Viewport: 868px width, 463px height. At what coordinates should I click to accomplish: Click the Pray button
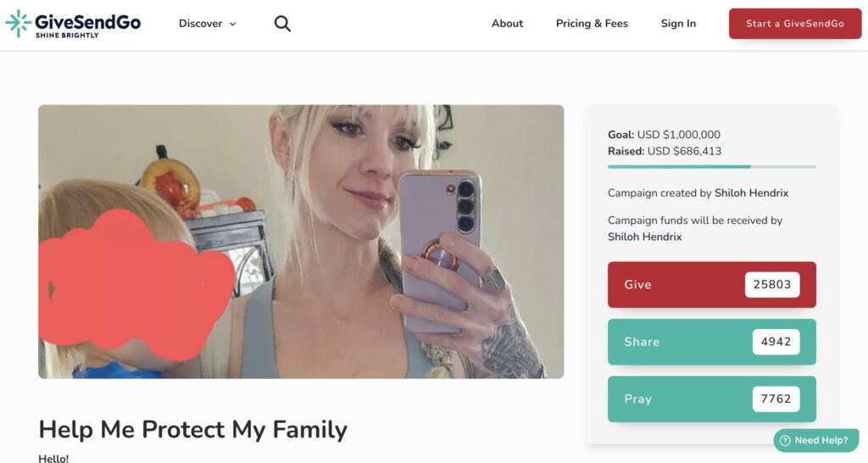point(712,399)
